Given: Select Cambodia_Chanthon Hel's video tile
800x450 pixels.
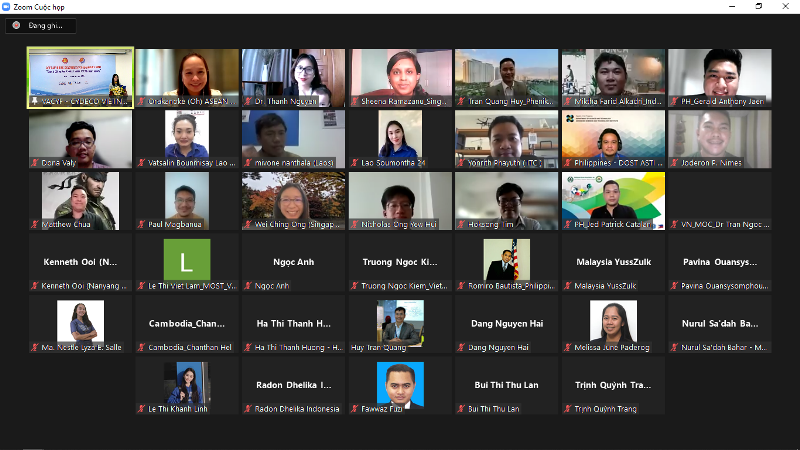Looking at the screenshot, I should click(187, 324).
